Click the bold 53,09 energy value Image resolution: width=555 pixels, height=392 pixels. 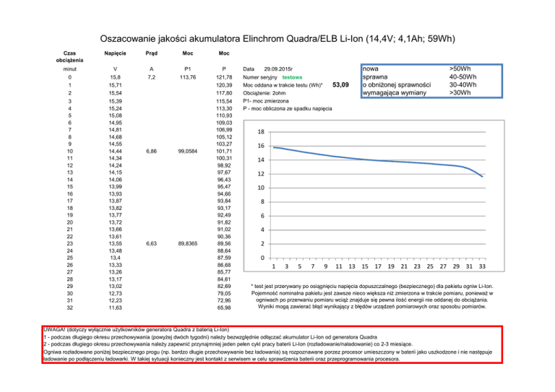click(x=339, y=85)
